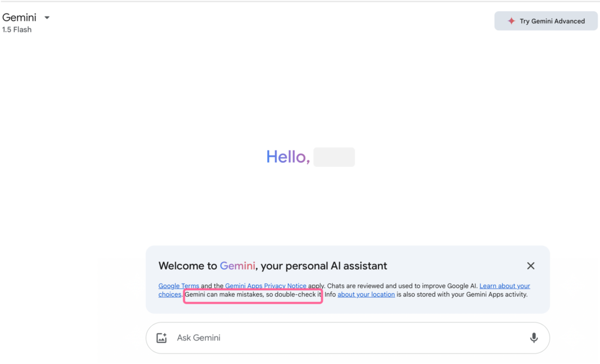600x364 pixels.
Task: Click the Try Gemini Advanced button
Action: pos(546,20)
